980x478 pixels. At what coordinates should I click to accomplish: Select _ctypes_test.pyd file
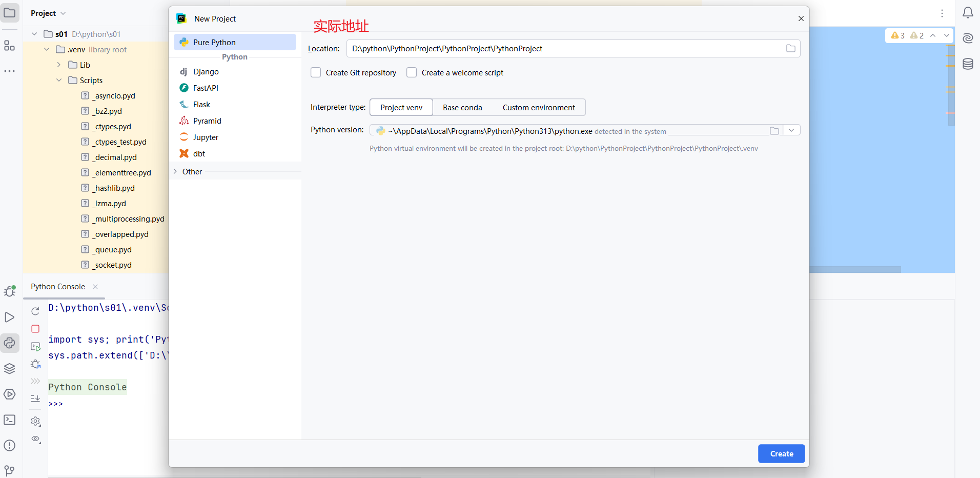[x=120, y=142]
